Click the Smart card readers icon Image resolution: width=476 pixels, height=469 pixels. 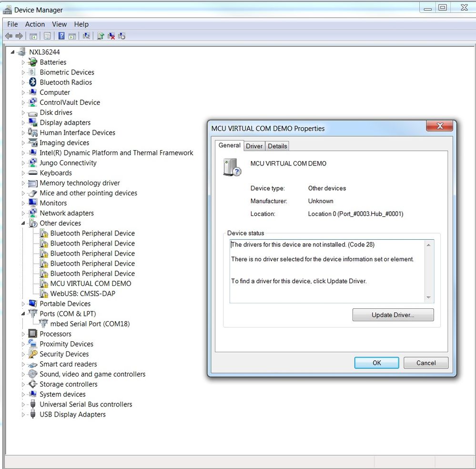pos(32,364)
